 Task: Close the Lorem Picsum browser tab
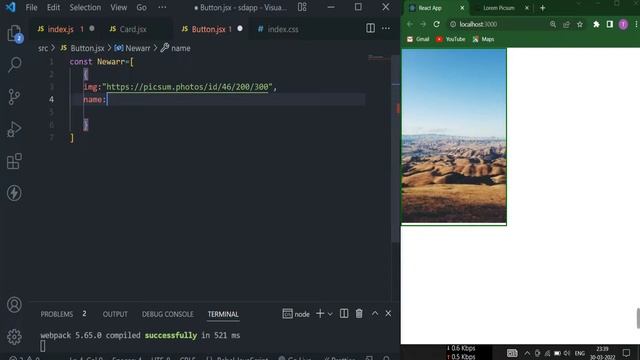(527, 8)
